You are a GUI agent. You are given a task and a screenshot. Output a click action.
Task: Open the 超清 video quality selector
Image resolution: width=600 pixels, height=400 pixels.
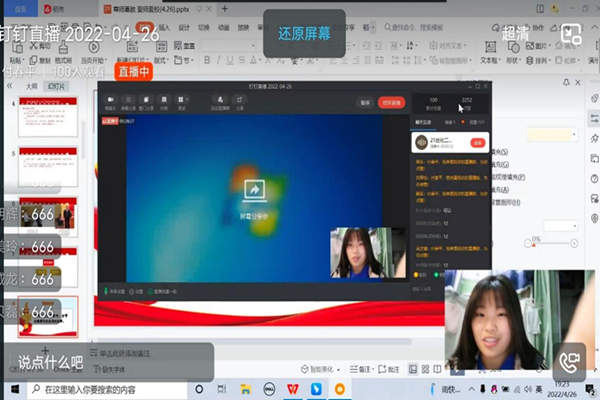tap(516, 33)
